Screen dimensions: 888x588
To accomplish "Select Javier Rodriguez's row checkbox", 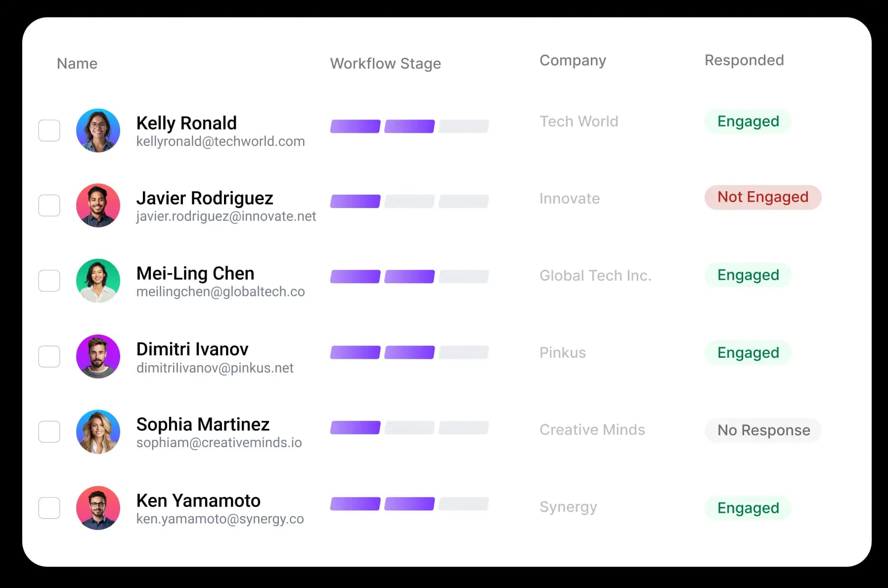I will coord(49,206).
